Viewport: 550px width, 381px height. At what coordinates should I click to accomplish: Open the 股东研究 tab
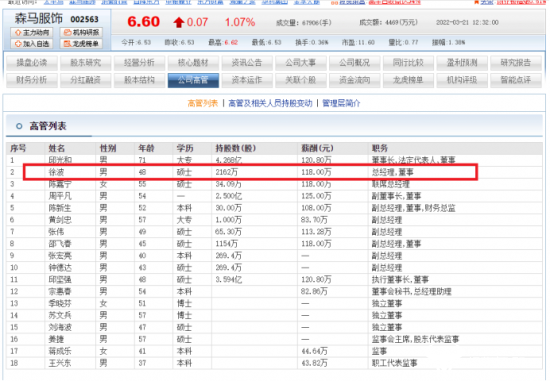click(x=86, y=63)
